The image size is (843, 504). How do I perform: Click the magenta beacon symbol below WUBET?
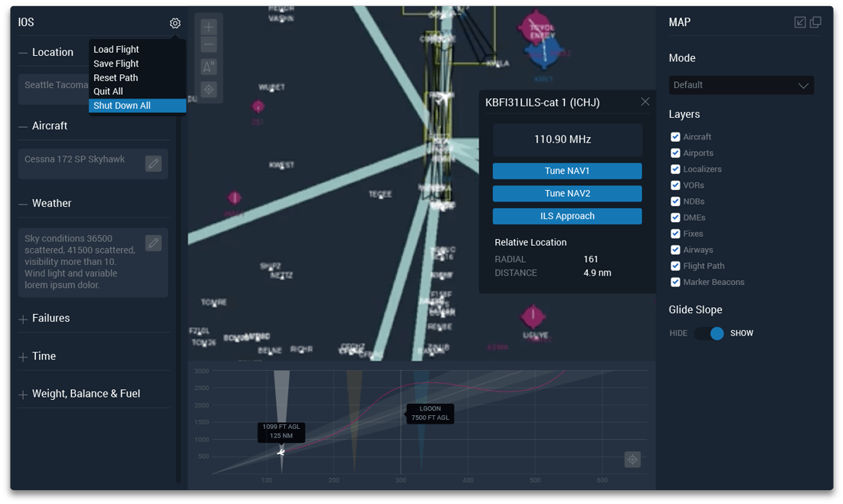pos(258,106)
